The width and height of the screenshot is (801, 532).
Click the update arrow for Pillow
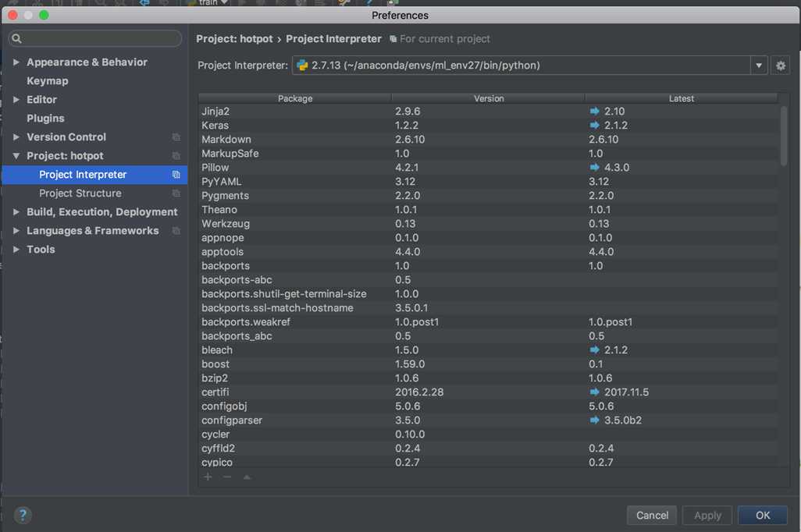click(594, 167)
